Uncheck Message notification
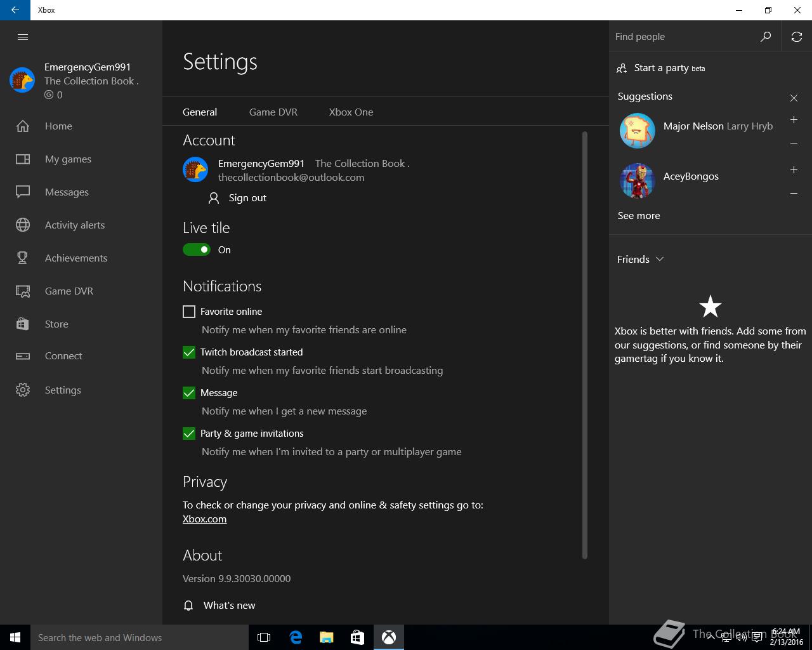 [x=189, y=393]
